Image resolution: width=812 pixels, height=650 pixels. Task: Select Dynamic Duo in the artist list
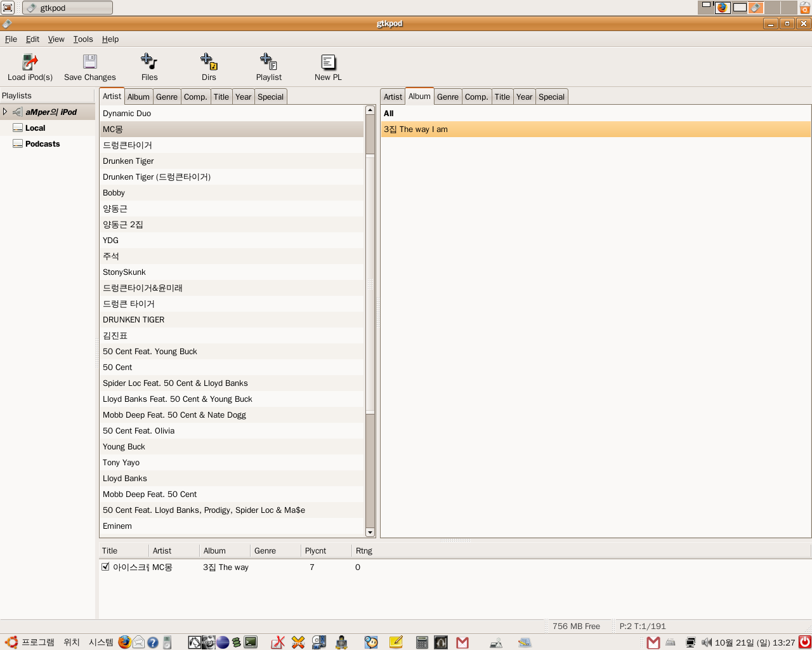(x=232, y=113)
